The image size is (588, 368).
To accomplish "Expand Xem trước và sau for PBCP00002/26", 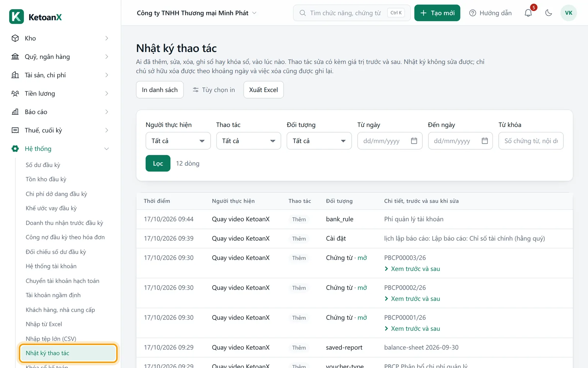I will coord(412,299).
